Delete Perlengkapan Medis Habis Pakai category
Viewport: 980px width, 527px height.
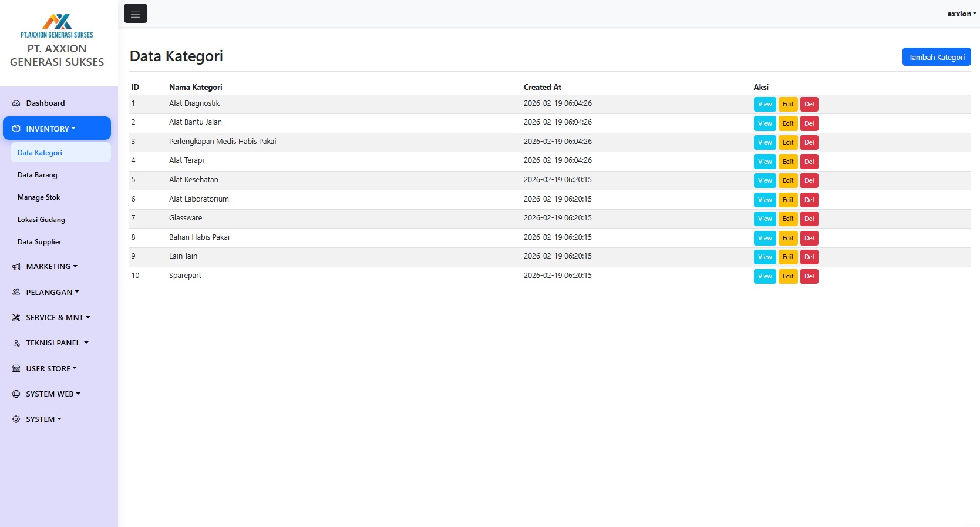point(809,142)
